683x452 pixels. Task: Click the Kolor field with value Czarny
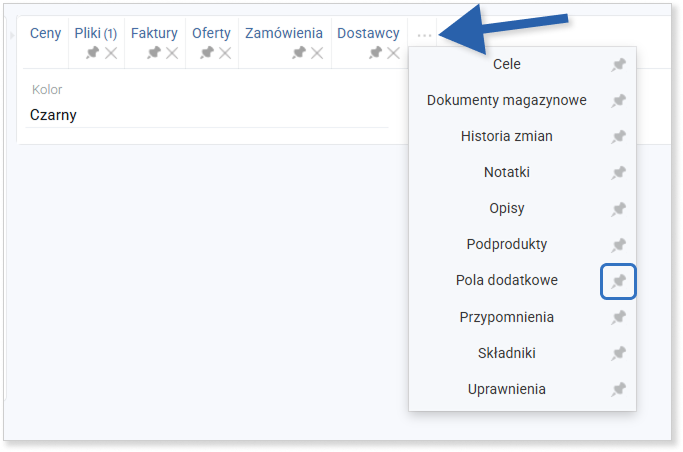coord(207,115)
